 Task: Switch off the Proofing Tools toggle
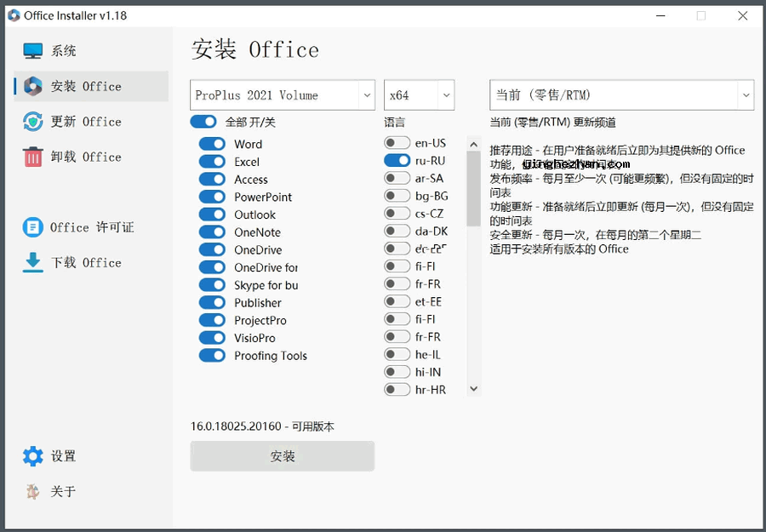coord(212,356)
